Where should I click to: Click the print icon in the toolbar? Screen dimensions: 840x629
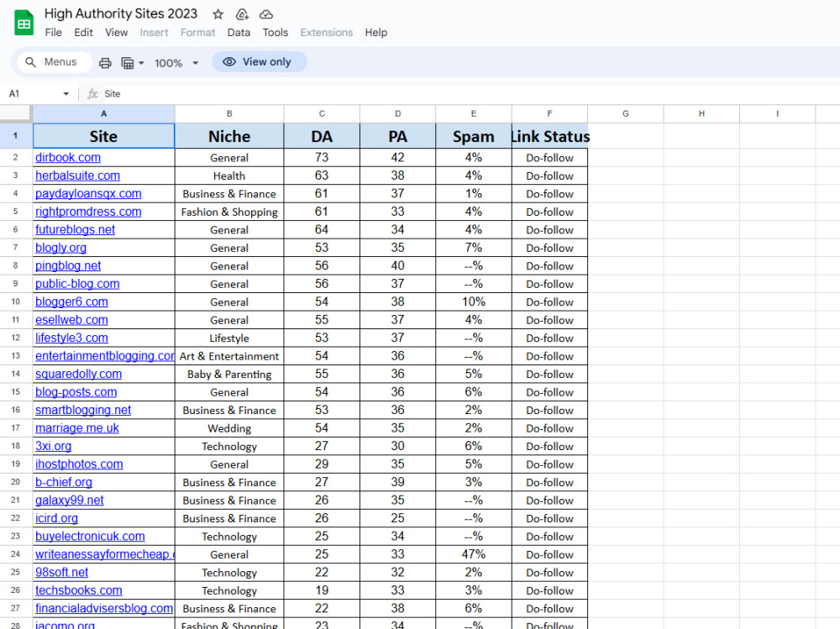(105, 63)
